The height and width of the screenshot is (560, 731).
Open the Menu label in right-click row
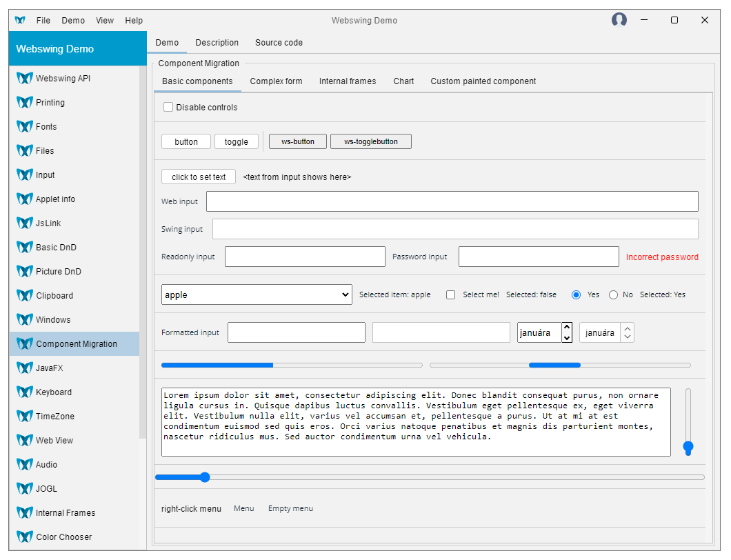click(x=244, y=508)
